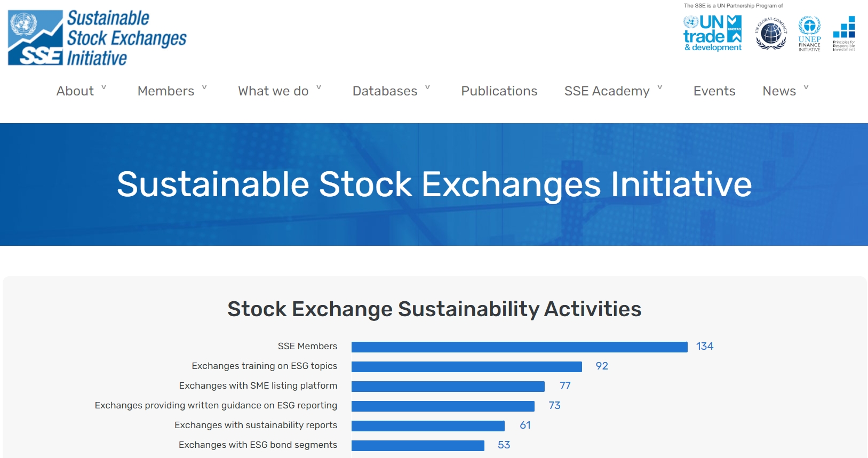Open the UN trade & development logo

click(713, 33)
